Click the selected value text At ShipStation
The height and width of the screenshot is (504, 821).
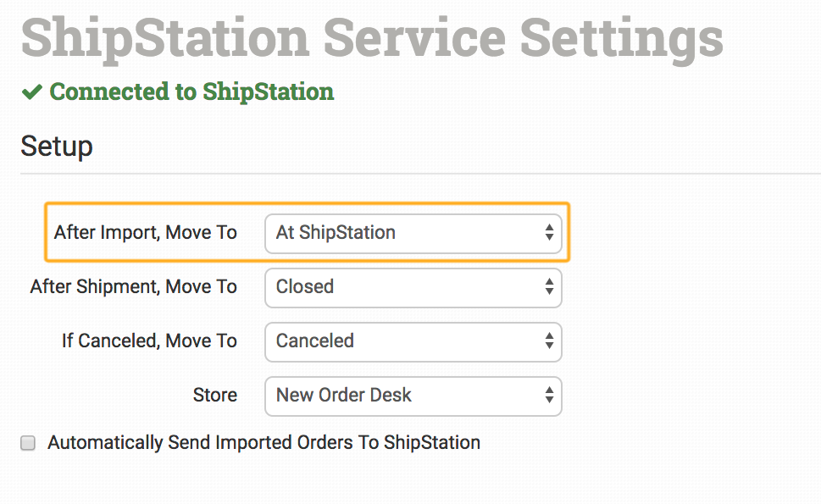point(336,232)
